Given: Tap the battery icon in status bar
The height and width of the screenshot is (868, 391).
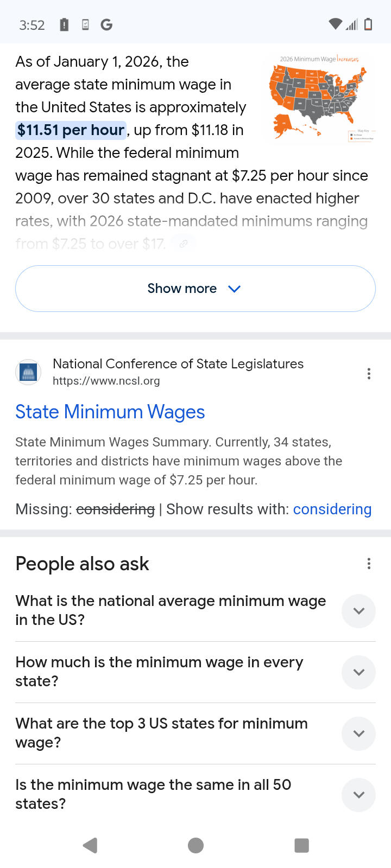Looking at the screenshot, I should (368, 24).
